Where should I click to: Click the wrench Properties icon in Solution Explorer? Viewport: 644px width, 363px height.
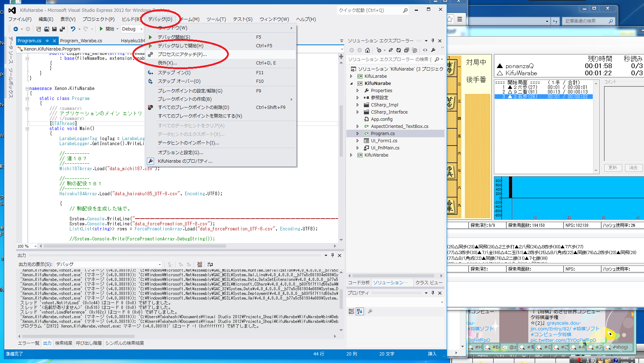(x=433, y=50)
